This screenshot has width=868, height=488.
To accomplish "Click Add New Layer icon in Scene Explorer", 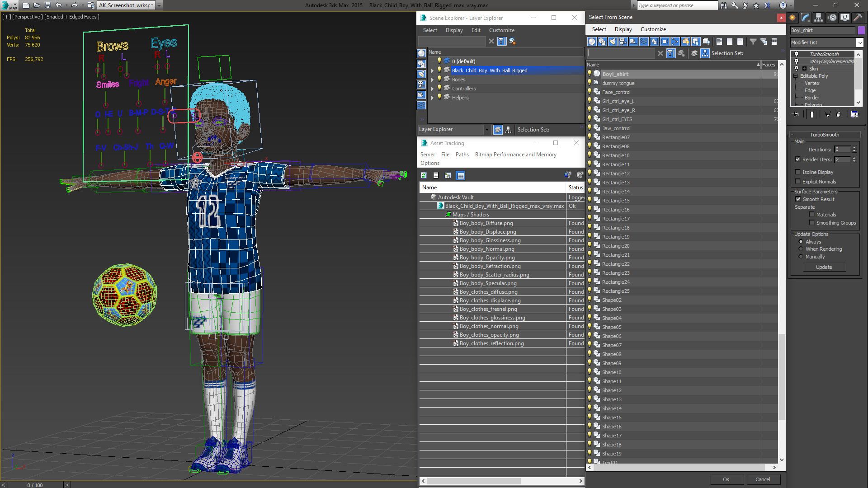I will tap(512, 41).
